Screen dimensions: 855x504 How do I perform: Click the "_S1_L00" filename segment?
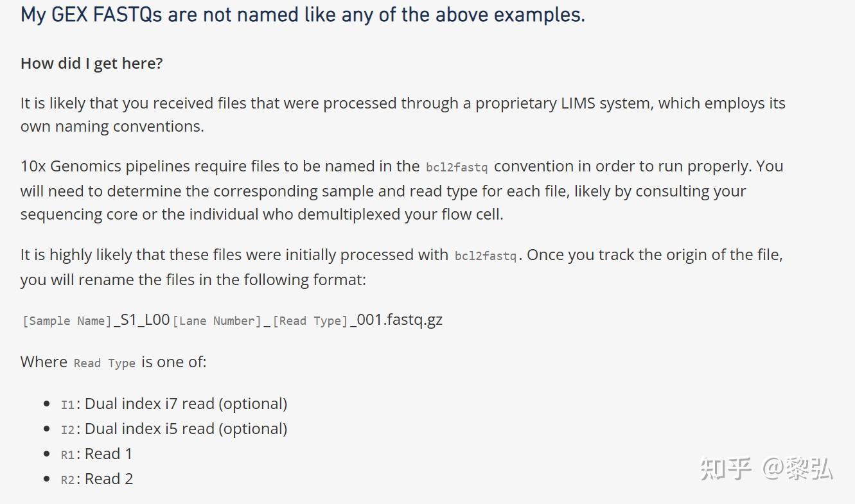141,320
